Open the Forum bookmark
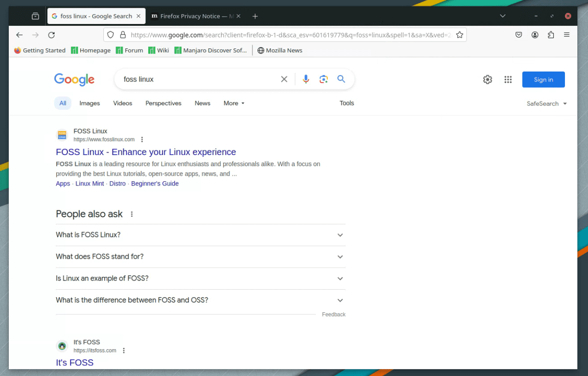The height and width of the screenshot is (376, 588). click(130, 50)
